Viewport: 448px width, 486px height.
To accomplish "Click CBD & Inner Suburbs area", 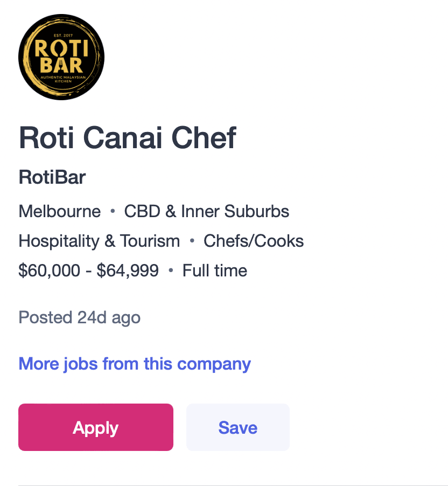I will (x=207, y=211).
